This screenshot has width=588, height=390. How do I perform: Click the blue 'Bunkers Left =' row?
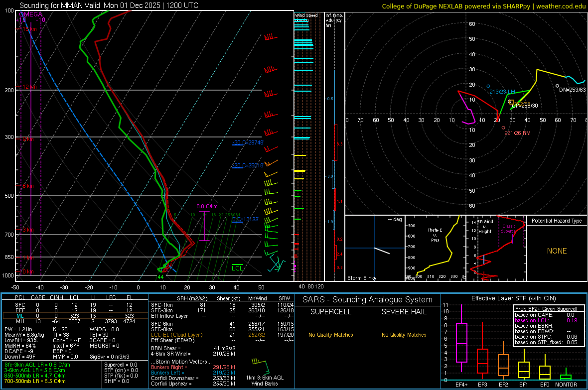tap(193, 373)
